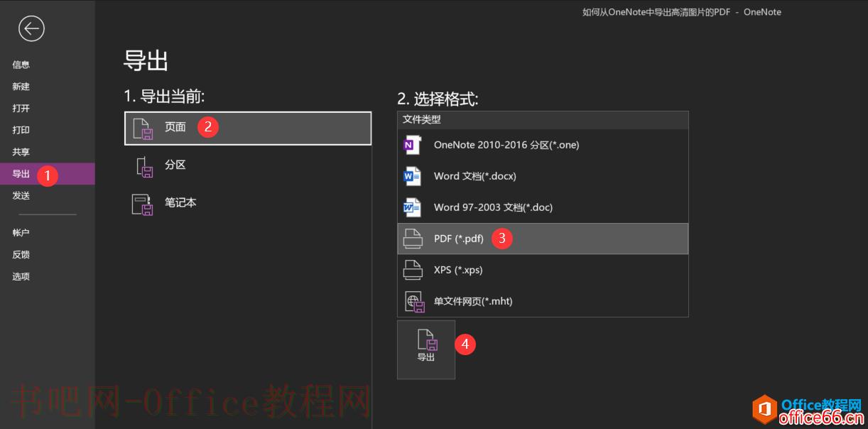The height and width of the screenshot is (429, 868).
Task: Select XPS (*.xps) format
Action: coord(543,270)
